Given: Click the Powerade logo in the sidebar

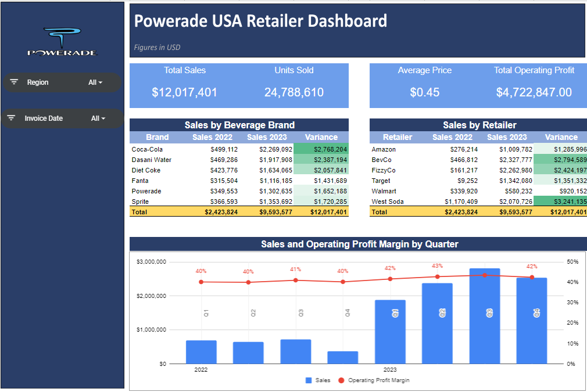Looking at the screenshot, I should pyautogui.click(x=62, y=42).
